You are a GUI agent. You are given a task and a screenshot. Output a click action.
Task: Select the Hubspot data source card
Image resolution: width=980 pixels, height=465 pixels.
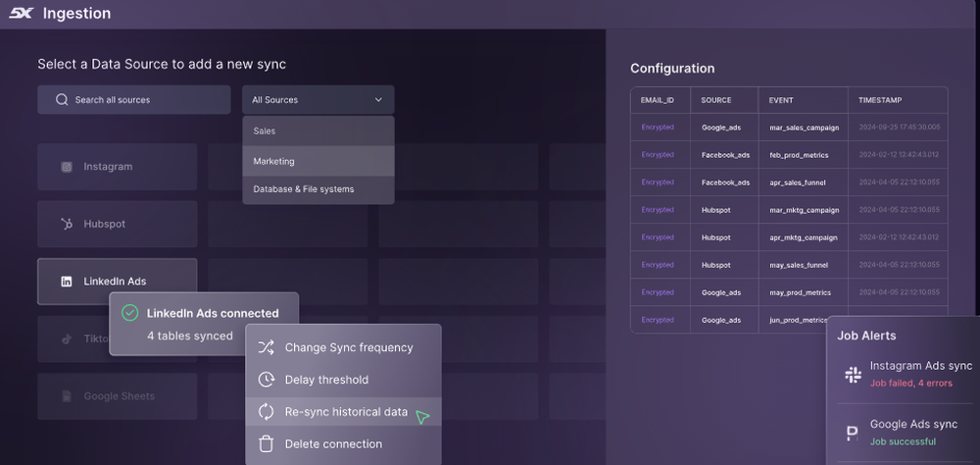[118, 224]
